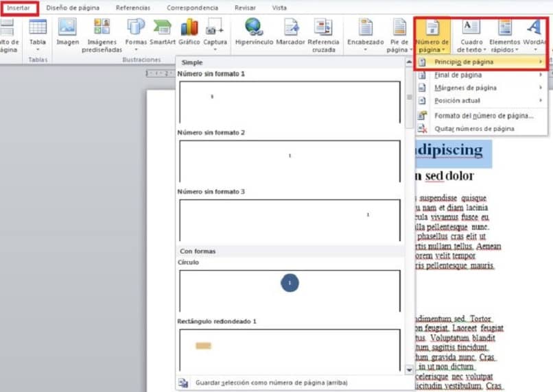Click the gallery scroll up arrow
Screen dimensions: 553x392
click(409, 62)
